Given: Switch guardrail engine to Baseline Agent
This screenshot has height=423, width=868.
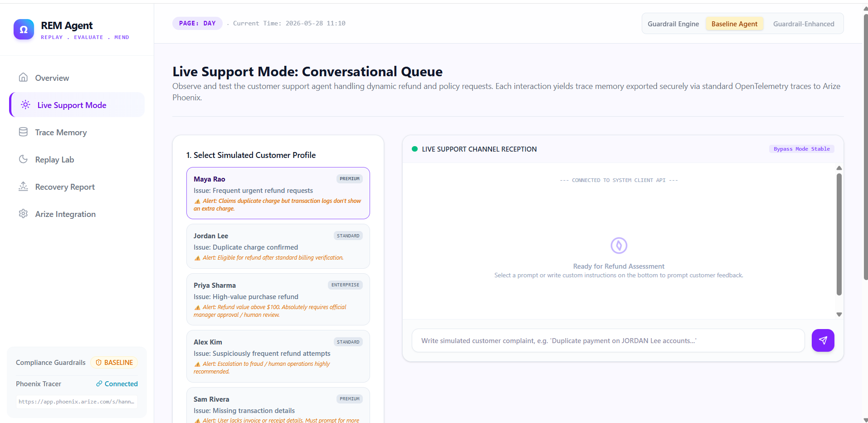Looking at the screenshot, I should (x=734, y=24).
